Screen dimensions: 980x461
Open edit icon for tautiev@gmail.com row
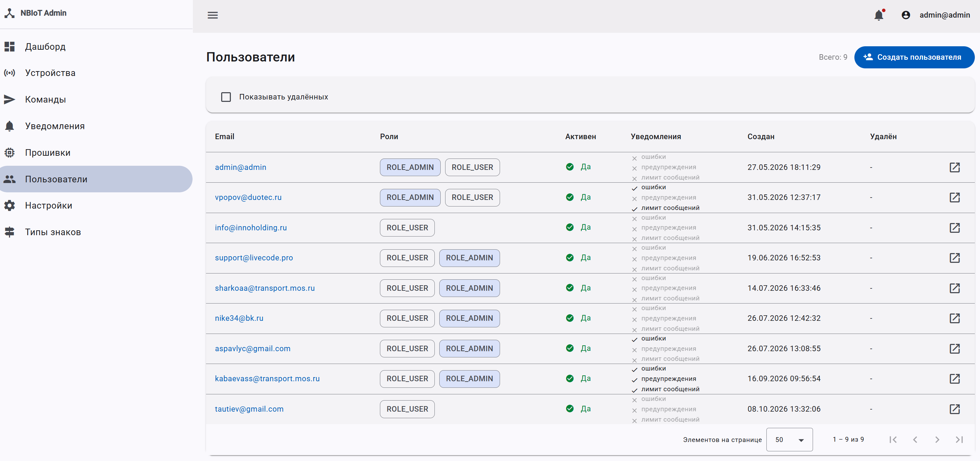(954, 409)
